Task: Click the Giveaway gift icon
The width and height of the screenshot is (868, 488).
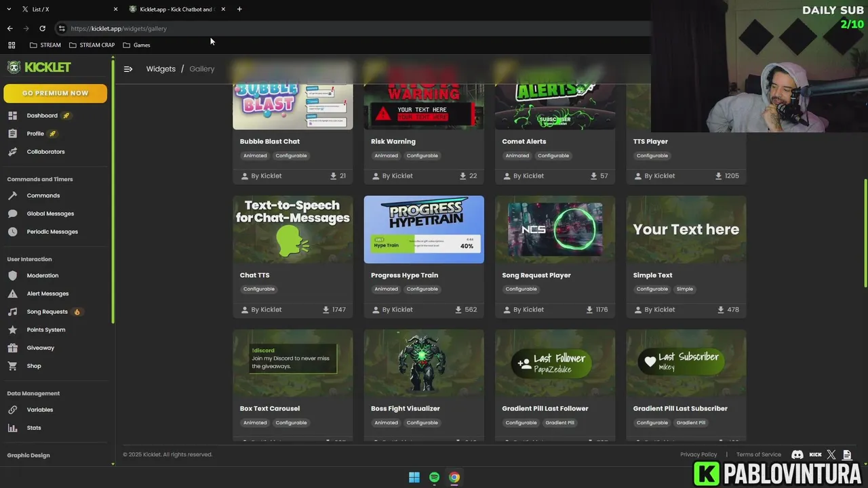Action: pyautogui.click(x=12, y=348)
